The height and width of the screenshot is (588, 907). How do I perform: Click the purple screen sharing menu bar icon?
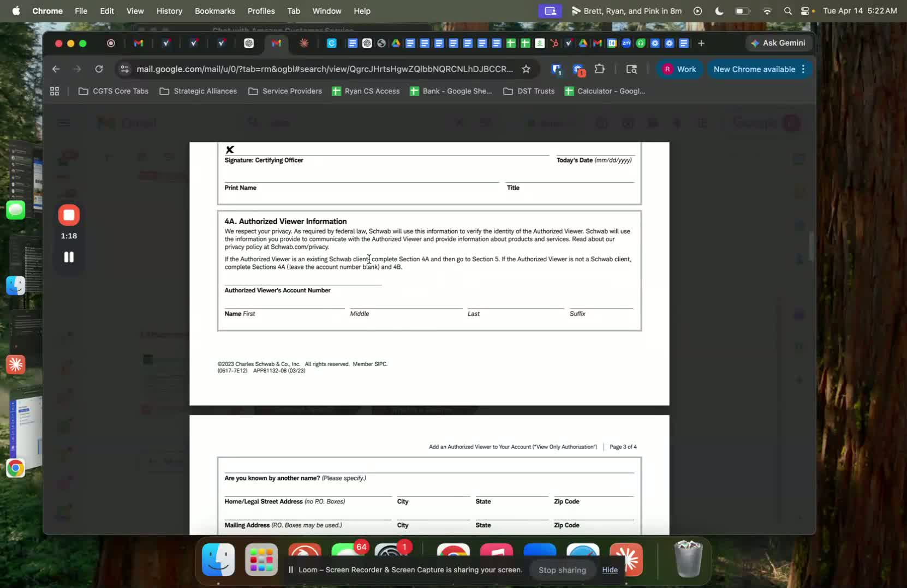coord(550,11)
